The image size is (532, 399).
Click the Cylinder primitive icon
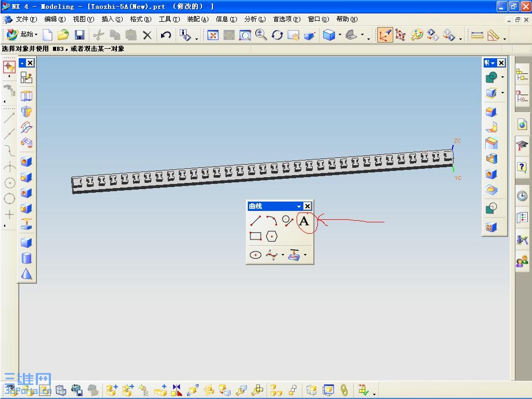pos(26,258)
